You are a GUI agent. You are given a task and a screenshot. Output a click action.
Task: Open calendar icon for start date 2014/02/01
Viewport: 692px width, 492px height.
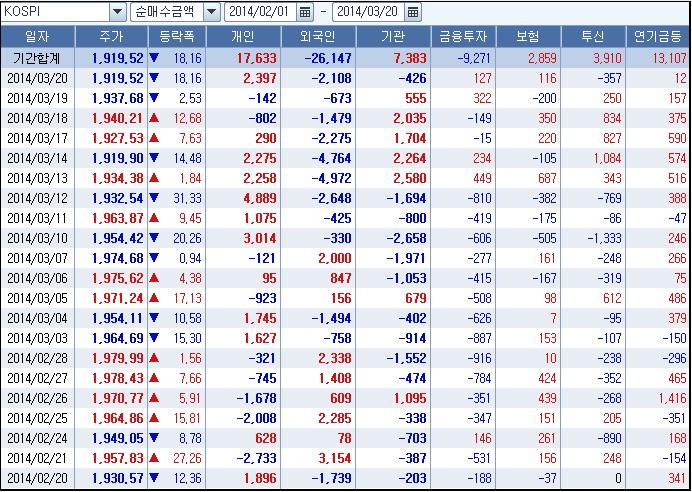point(305,12)
